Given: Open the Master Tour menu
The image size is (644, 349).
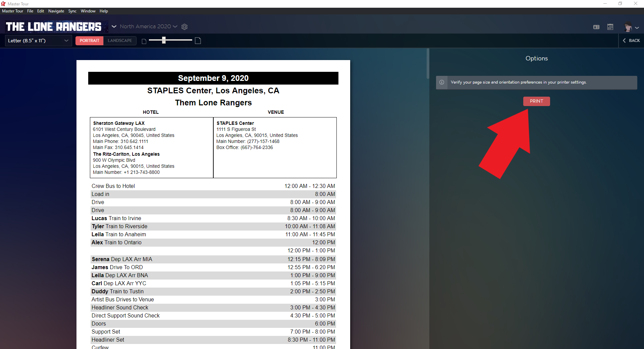Looking at the screenshot, I should [13, 11].
